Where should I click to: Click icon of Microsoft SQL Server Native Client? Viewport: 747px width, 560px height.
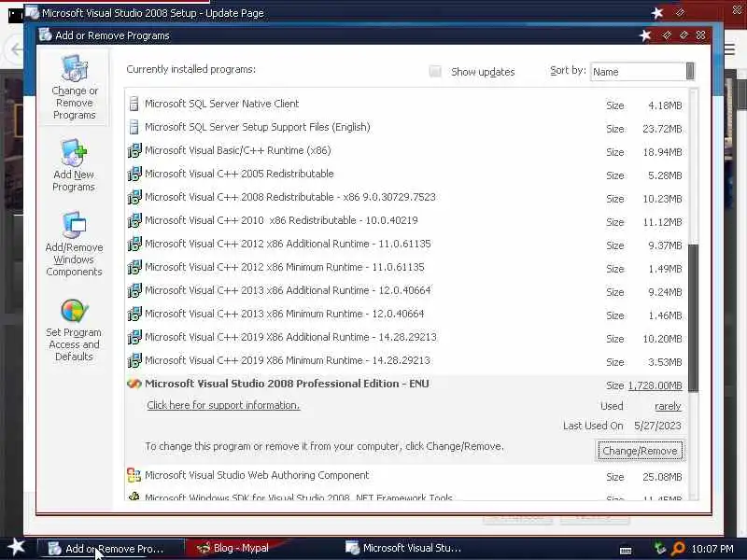click(134, 104)
